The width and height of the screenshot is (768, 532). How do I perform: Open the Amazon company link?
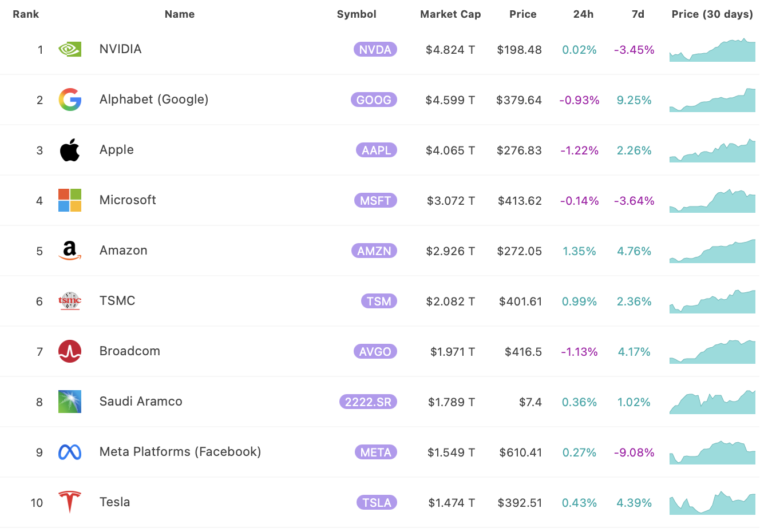point(124,251)
